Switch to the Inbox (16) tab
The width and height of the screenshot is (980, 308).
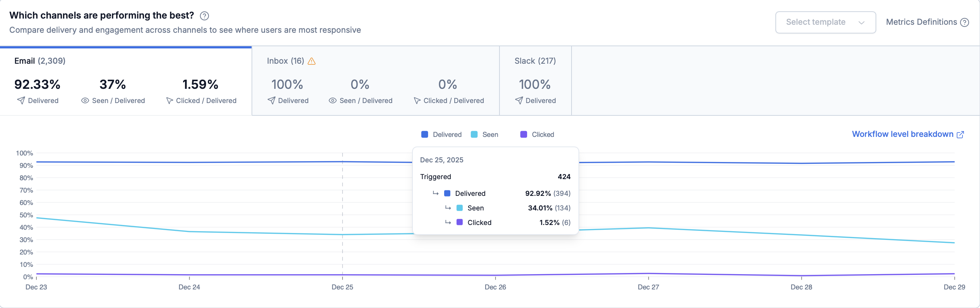(375, 80)
